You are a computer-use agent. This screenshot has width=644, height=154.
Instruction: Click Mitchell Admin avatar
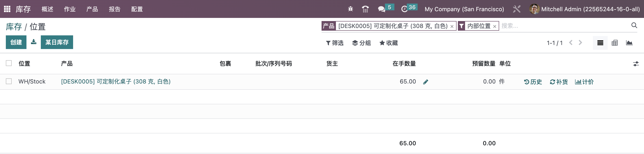[x=534, y=9]
